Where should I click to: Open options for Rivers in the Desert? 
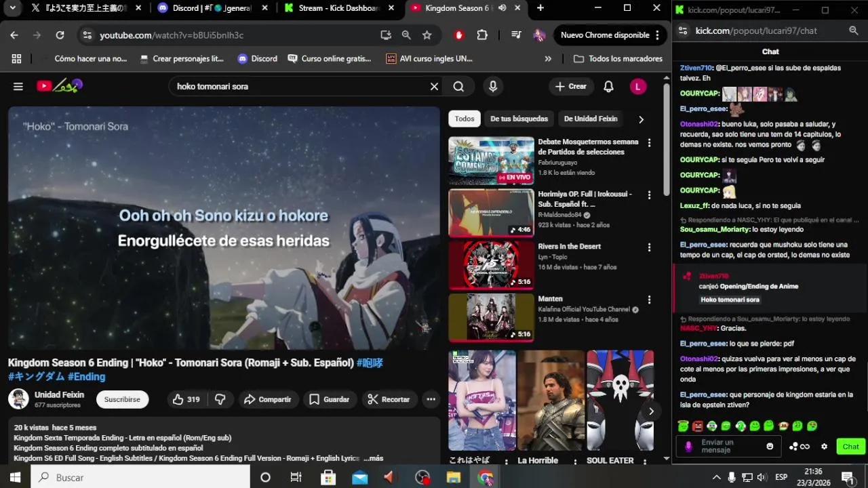click(649, 247)
